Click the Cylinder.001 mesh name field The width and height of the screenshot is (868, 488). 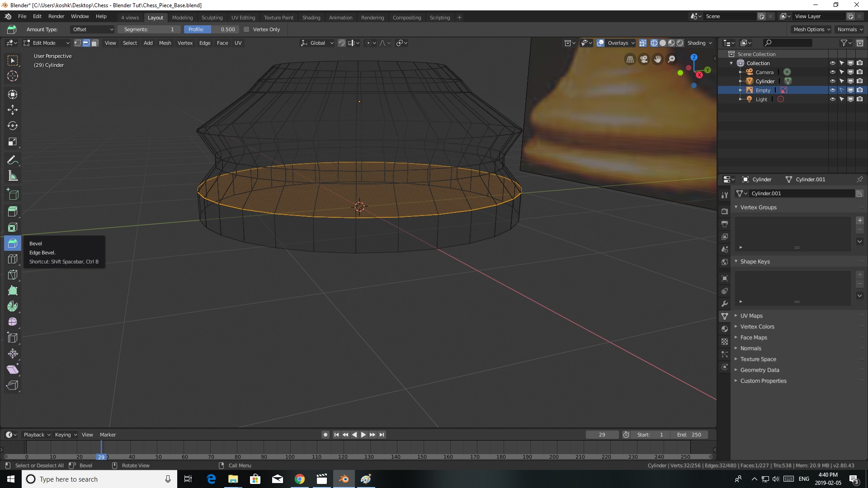[801, 193]
